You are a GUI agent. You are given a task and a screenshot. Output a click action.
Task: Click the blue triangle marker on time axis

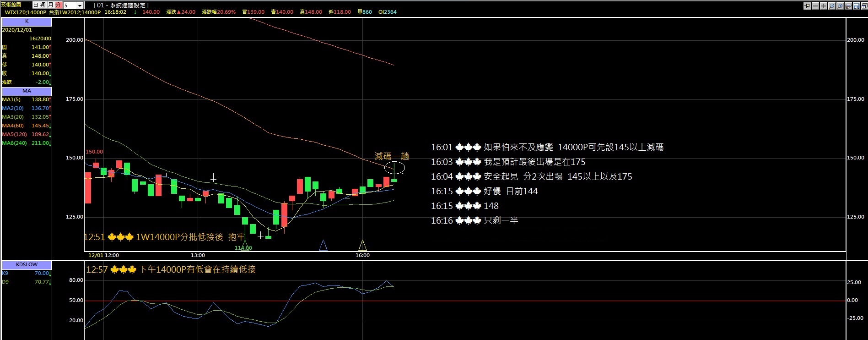[323, 245]
